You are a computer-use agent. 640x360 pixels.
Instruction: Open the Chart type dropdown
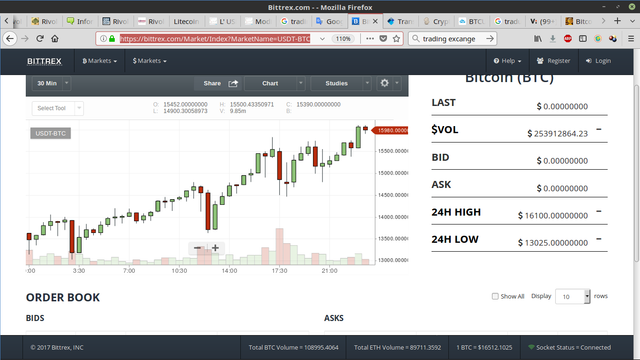[275, 83]
